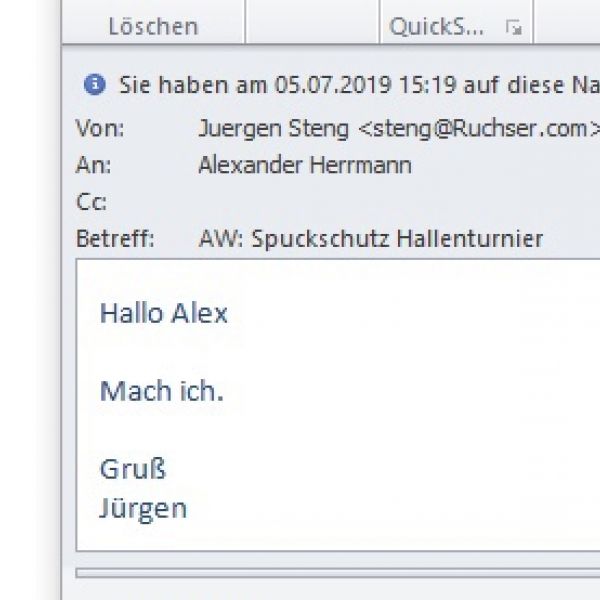Click the Betreff: field label
Screen dimensions: 600x600
click(x=115, y=238)
